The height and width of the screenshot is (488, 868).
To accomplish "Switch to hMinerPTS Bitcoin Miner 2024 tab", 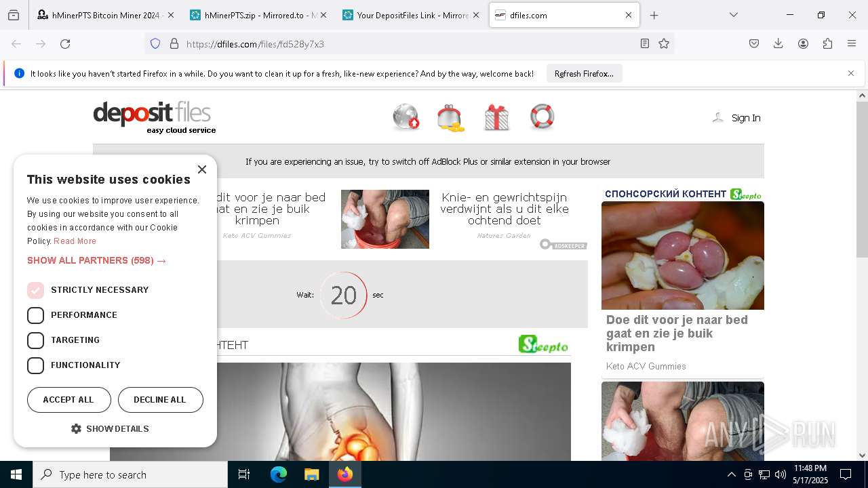I will [x=105, y=15].
